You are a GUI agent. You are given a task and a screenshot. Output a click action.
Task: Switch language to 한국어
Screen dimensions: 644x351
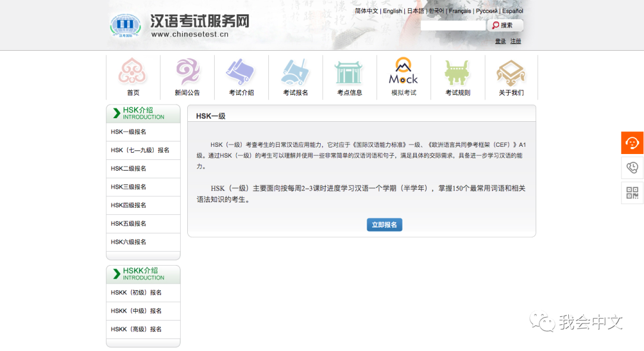[x=436, y=11]
